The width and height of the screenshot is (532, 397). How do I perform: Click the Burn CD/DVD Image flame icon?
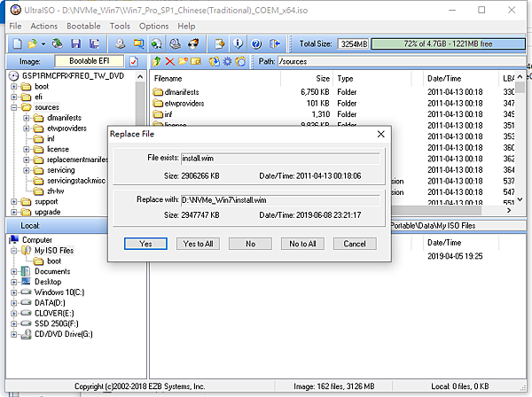click(193, 43)
